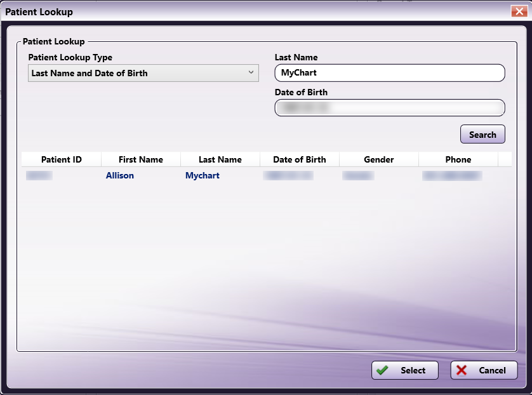Open the Patient Lookup Type dropdown
This screenshot has height=395, width=532.
pos(143,73)
